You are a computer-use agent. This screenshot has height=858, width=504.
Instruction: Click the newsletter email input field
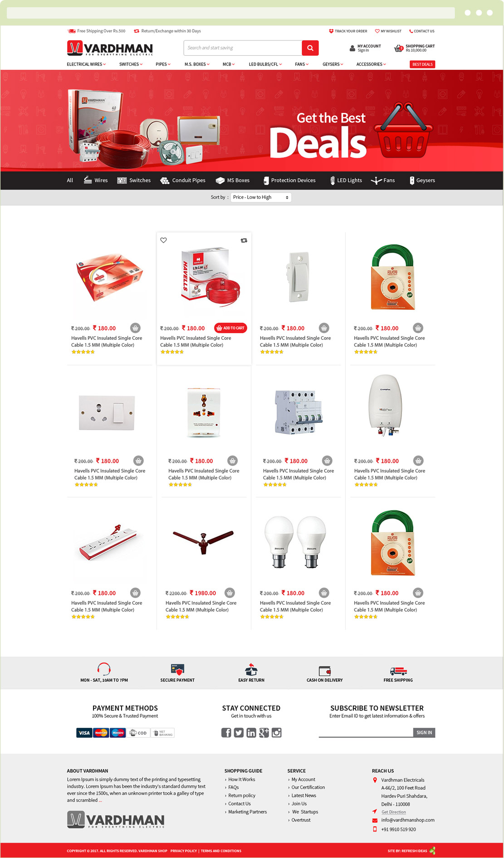coord(366,732)
